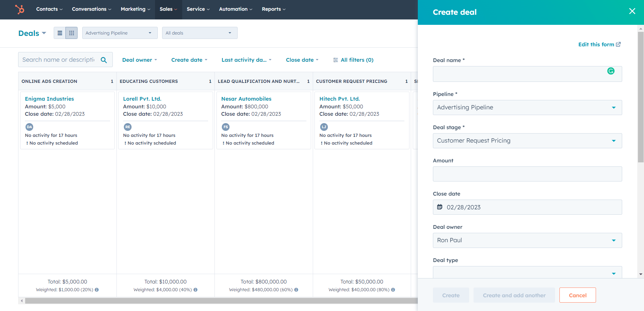This screenshot has height=311, width=644.
Task: Click LEAD QUALIFICATION AND NURT... column header
Action: [x=264, y=81]
